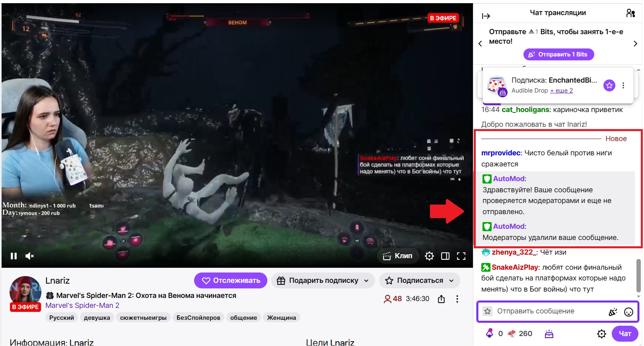Open the Lnariz channel name

click(58, 280)
